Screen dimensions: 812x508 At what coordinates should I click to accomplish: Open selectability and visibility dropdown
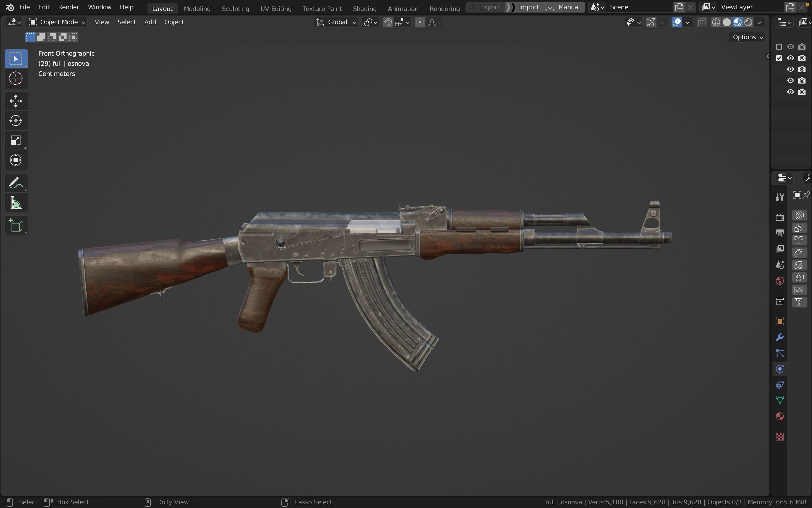(633, 23)
